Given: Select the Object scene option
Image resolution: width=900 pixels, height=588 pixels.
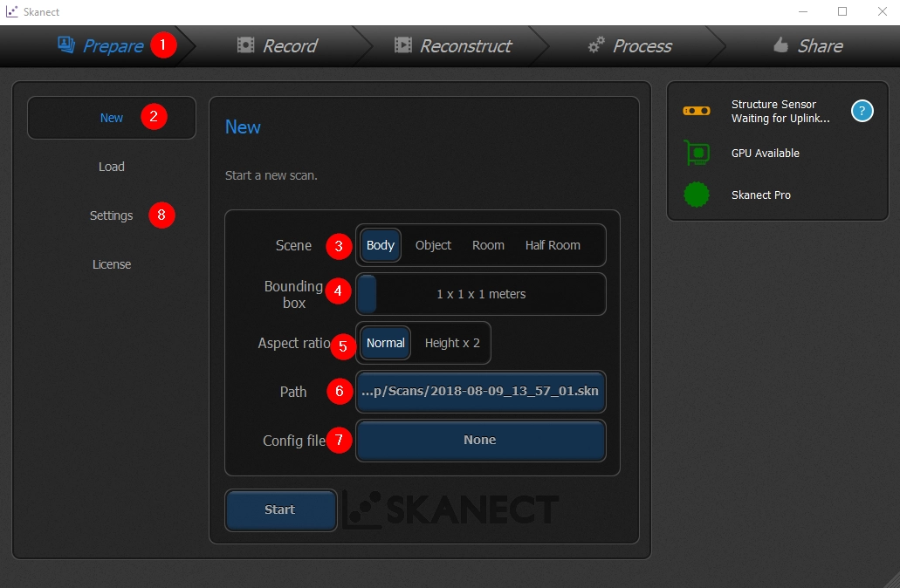Looking at the screenshot, I should 433,245.
